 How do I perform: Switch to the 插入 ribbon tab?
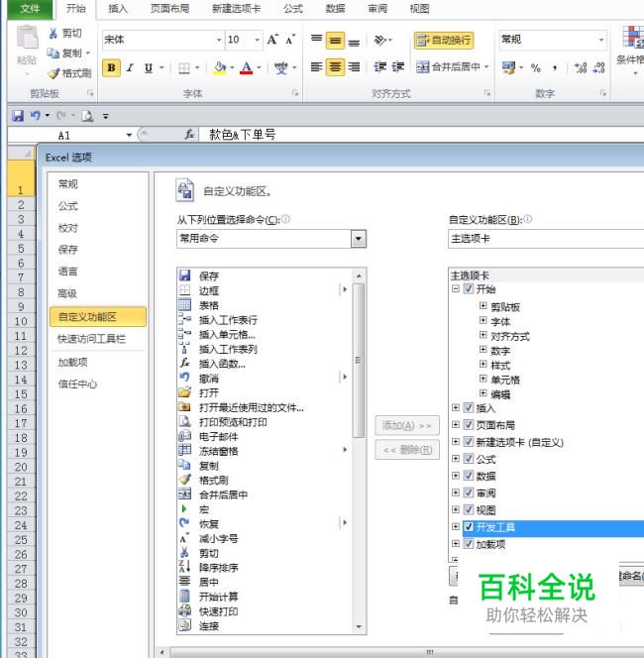[x=118, y=9]
